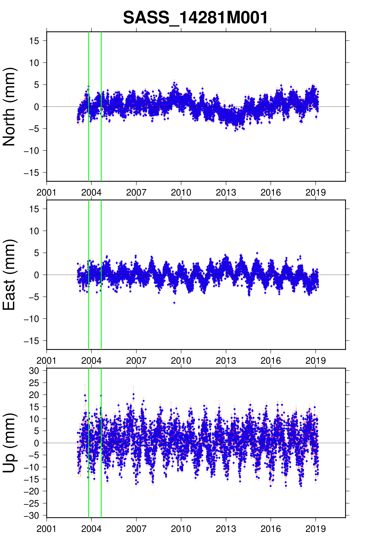This screenshot has height=555, width=392.
Task: Click isolated East outlier point near -6 mm
Action: [x=174, y=303]
